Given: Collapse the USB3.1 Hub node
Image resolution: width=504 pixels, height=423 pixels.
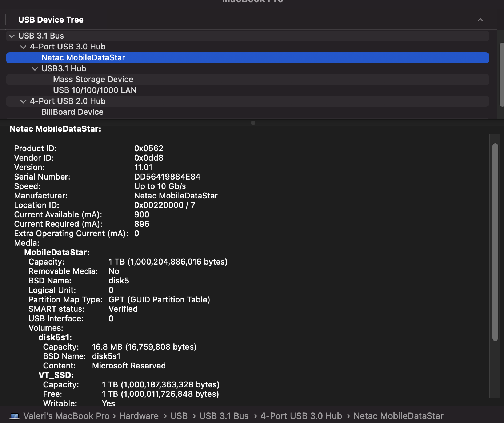Looking at the screenshot, I should pyautogui.click(x=35, y=69).
